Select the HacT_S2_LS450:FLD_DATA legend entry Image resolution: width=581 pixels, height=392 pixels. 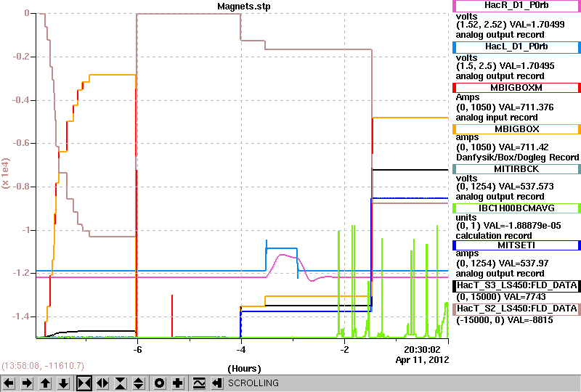click(x=516, y=309)
